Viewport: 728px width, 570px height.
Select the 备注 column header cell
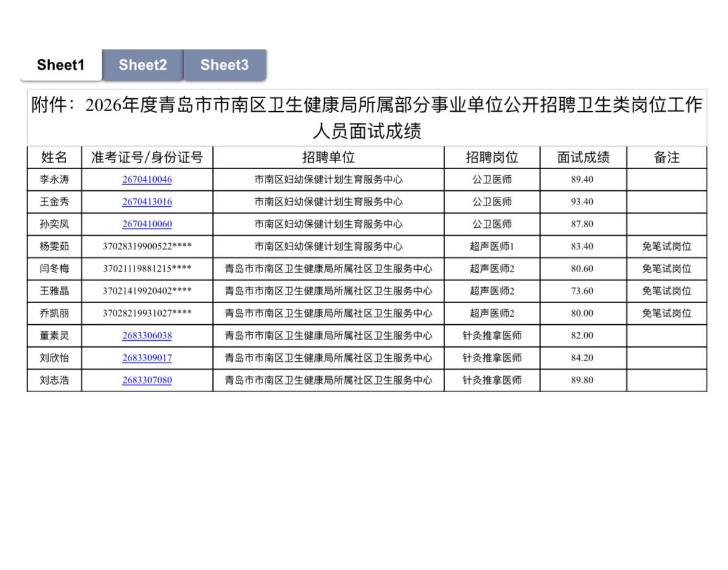point(666,157)
